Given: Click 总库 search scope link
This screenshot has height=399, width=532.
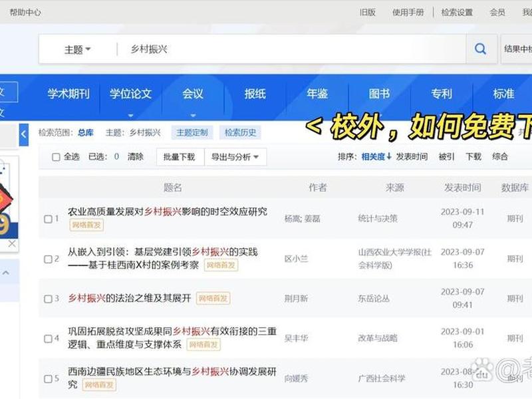Looking at the screenshot, I should tap(86, 132).
